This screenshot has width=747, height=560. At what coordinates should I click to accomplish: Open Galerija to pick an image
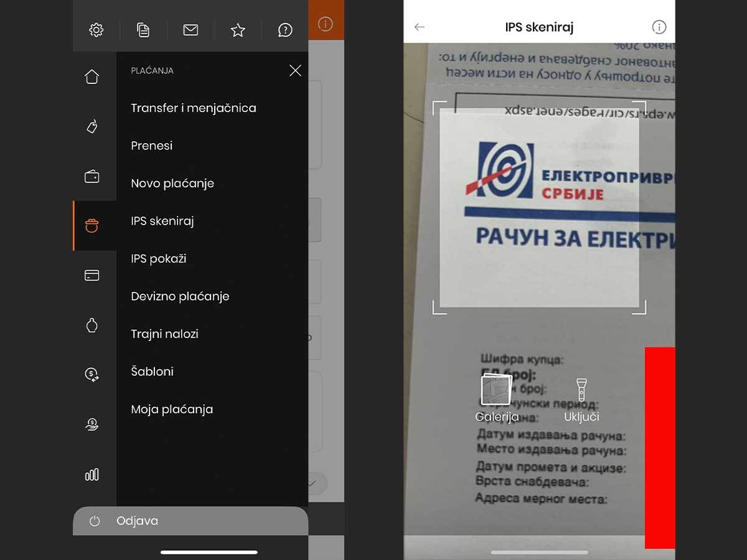(497, 400)
